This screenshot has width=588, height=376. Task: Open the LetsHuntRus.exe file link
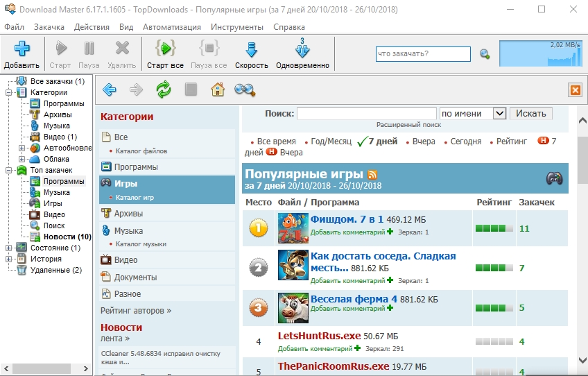(x=319, y=336)
